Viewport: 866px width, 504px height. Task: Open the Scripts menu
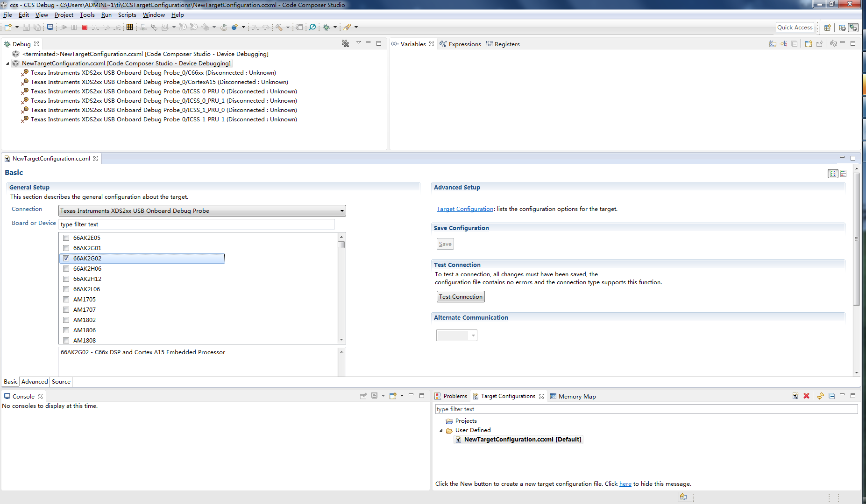click(x=127, y=15)
